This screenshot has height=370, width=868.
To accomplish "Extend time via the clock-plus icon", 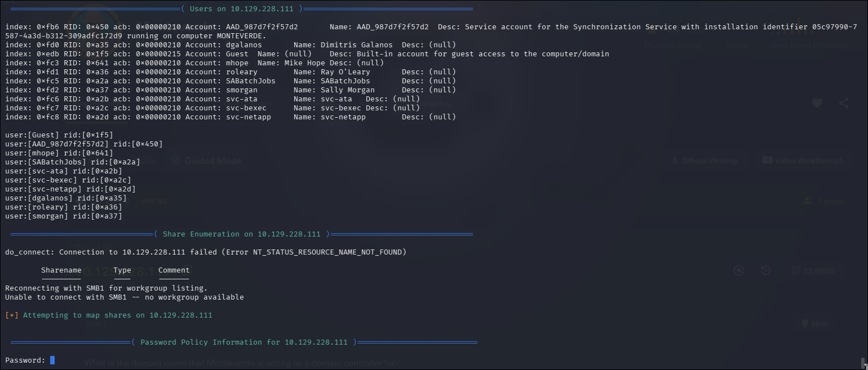I will coord(796,270).
